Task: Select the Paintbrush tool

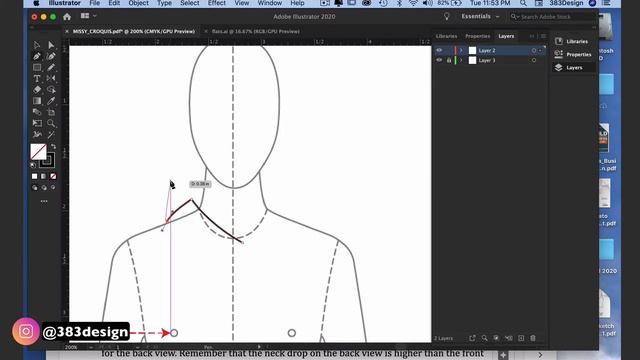Action: [51, 67]
